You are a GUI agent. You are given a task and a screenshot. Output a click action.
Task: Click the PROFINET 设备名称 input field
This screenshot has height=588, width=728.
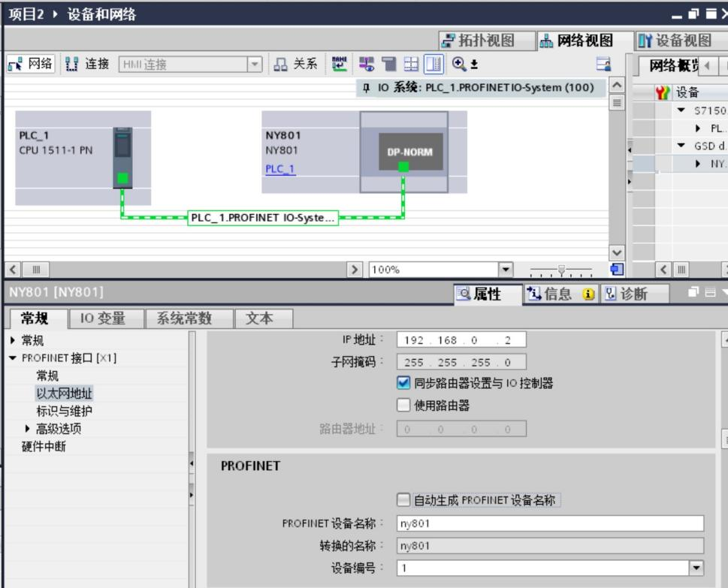click(x=550, y=523)
